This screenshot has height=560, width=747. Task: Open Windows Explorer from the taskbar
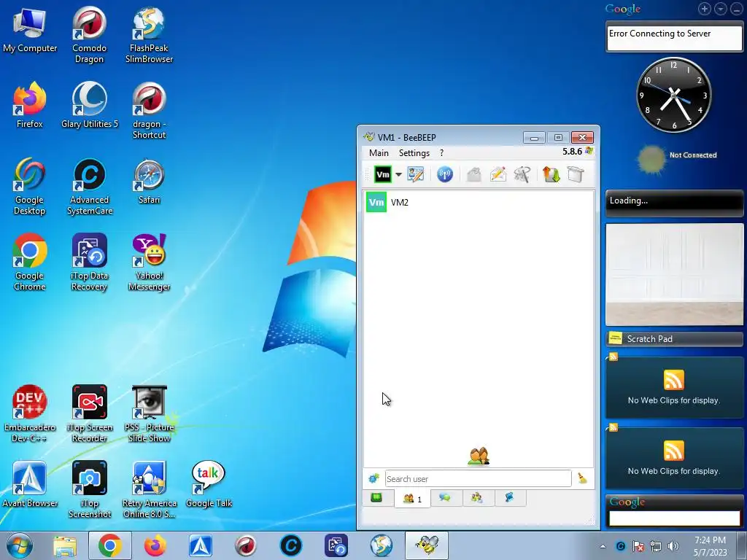click(x=65, y=545)
